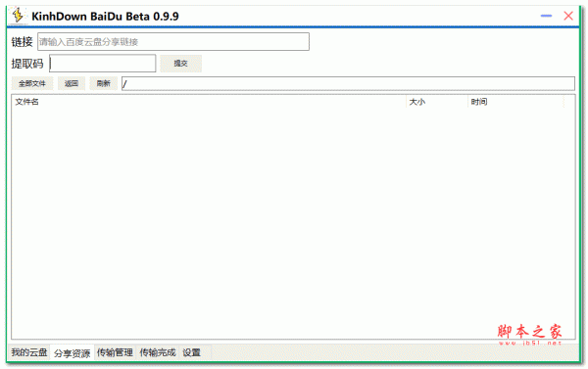Image resolution: width=588 pixels, height=369 pixels.
Task: Sort by the 大小 column header
Action: (437, 102)
